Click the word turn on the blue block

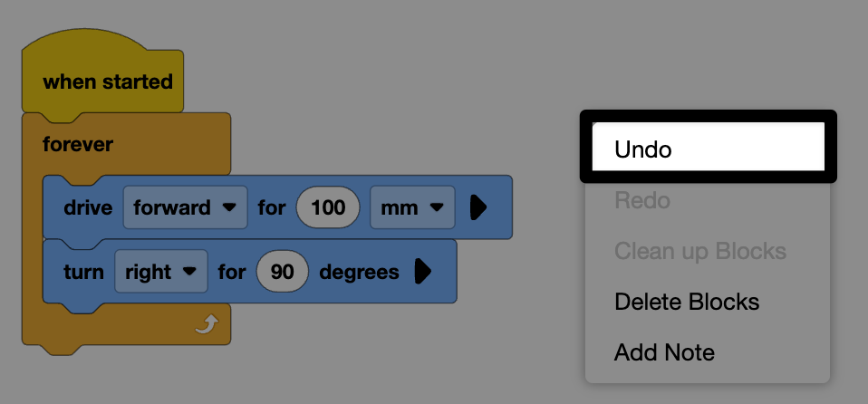pyautogui.click(x=83, y=272)
